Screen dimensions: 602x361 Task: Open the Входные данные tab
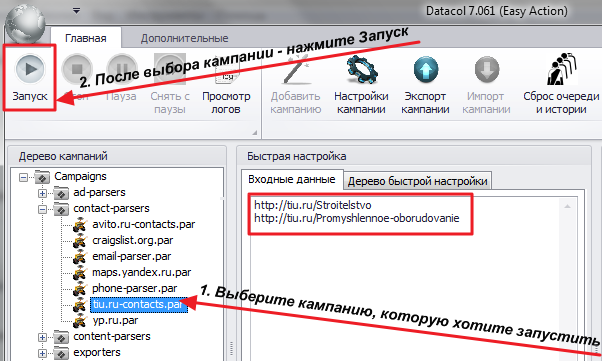tap(292, 179)
